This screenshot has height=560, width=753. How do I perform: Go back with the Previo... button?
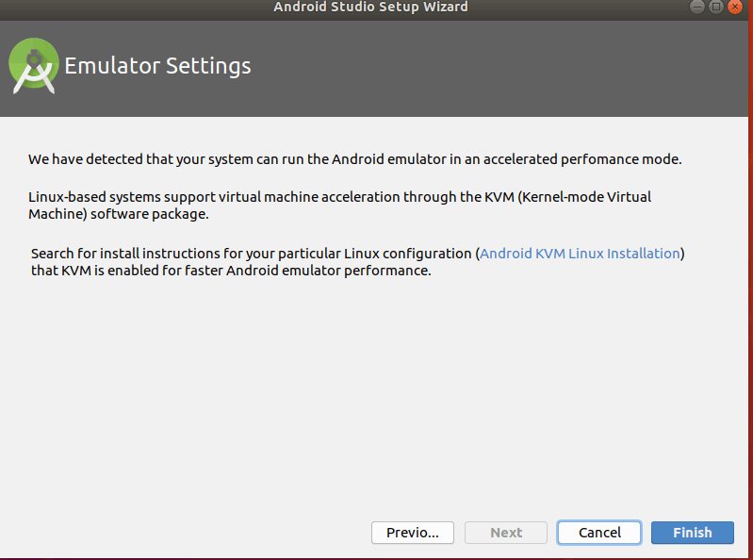point(413,533)
